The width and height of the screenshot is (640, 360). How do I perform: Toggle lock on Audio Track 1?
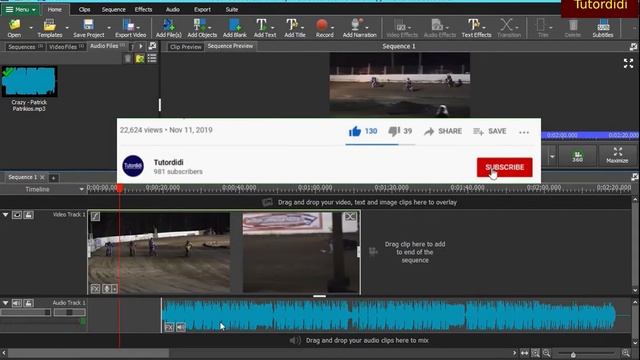(28, 303)
